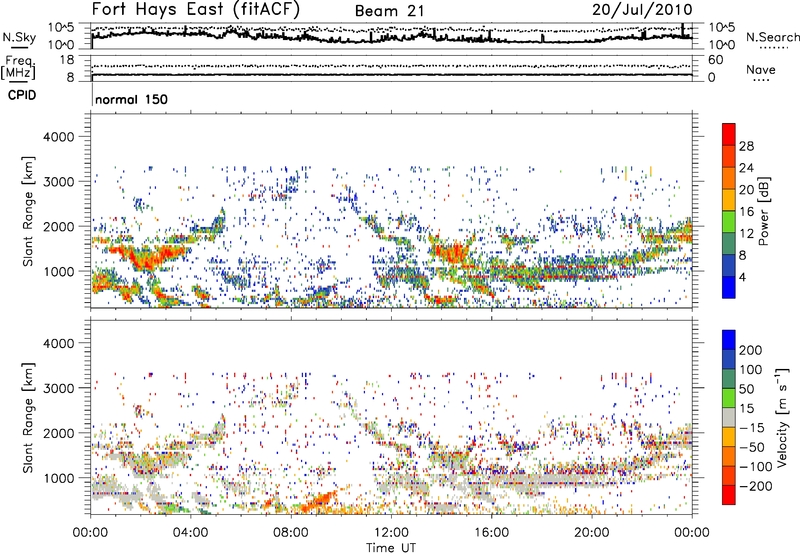800x554 pixels.
Task: Click the '28' tick on the Power colorbar
Action: click(746, 146)
